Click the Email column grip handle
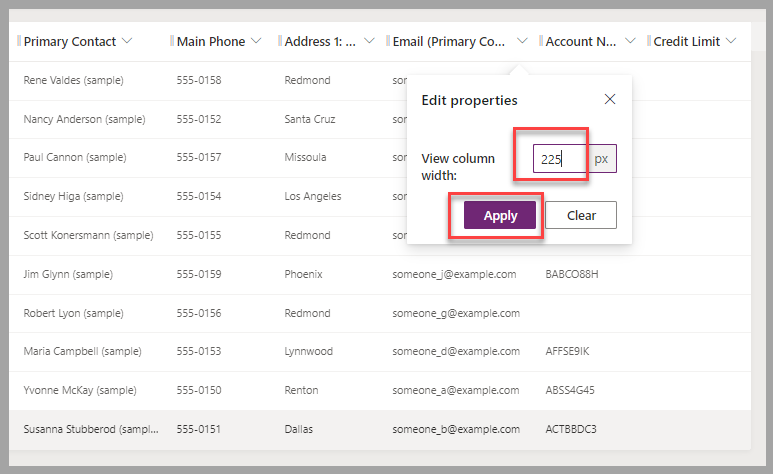The height and width of the screenshot is (474, 773). pos(388,40)
